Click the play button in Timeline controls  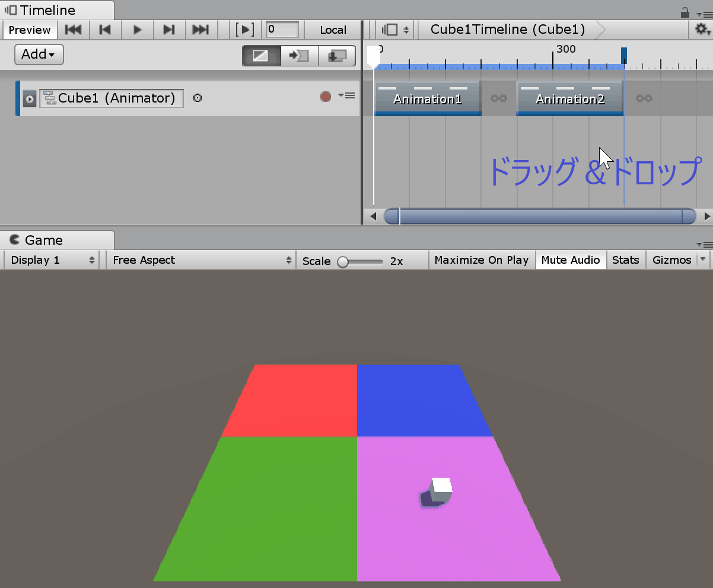(x=137, y=30)
